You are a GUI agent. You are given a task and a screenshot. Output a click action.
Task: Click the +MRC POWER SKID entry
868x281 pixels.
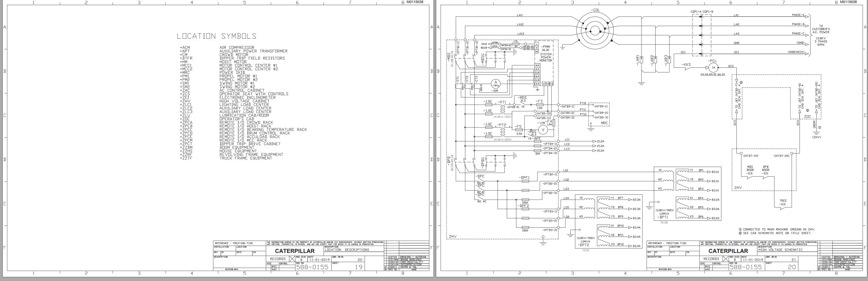click(x=213, y=73)
